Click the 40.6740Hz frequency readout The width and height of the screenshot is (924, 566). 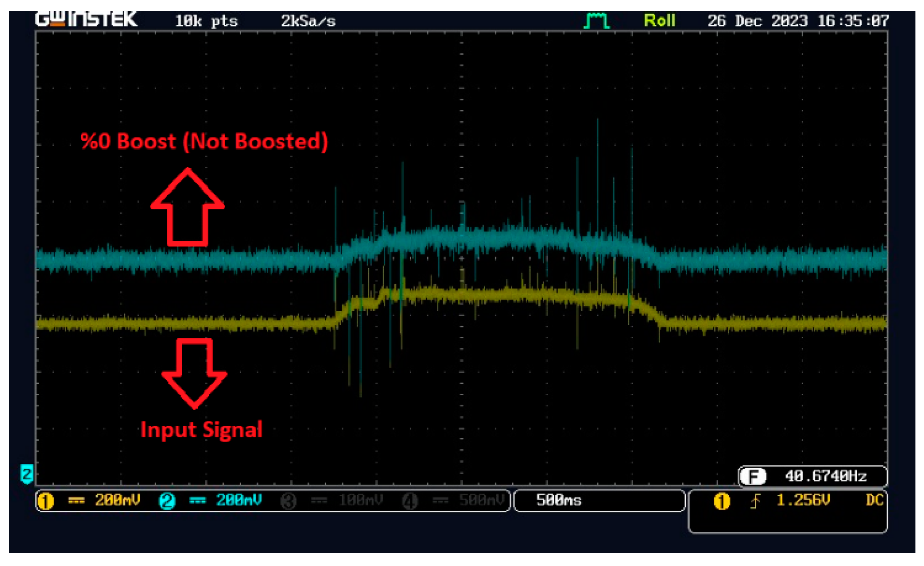826,476
